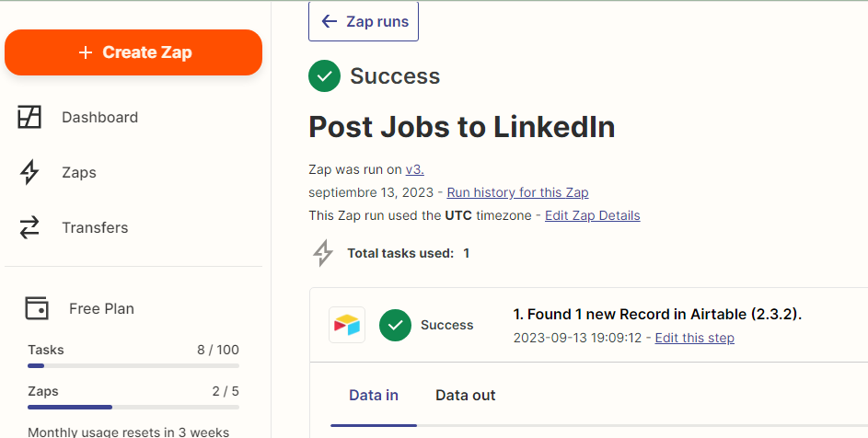Image resolution: width=868 pixels, height=438 pixels.
Task: Click the green success checkmark beside the title
Action: tap(324, 76)
